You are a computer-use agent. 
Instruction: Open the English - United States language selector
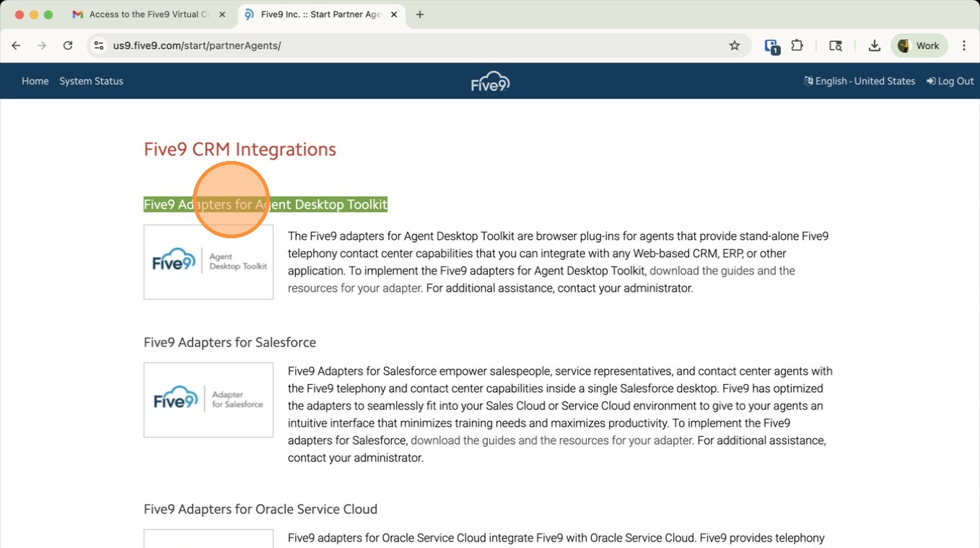coord(859,81)
